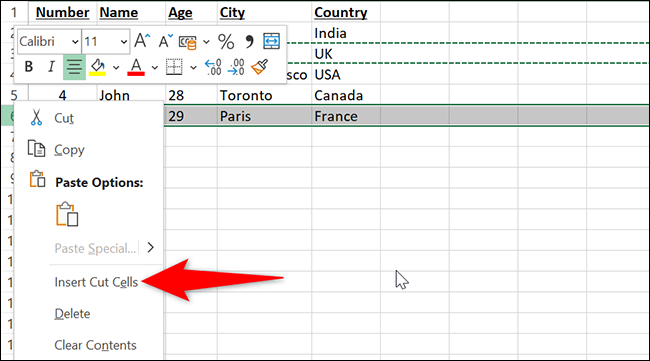
Task: Click the Increase Decimal icon
Action: point(213,67)
